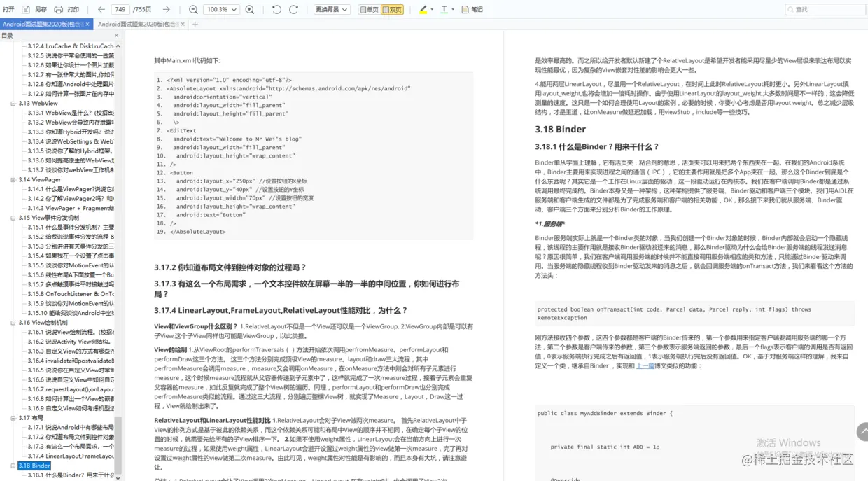Click the page number field showing 749

pos(120,9)
